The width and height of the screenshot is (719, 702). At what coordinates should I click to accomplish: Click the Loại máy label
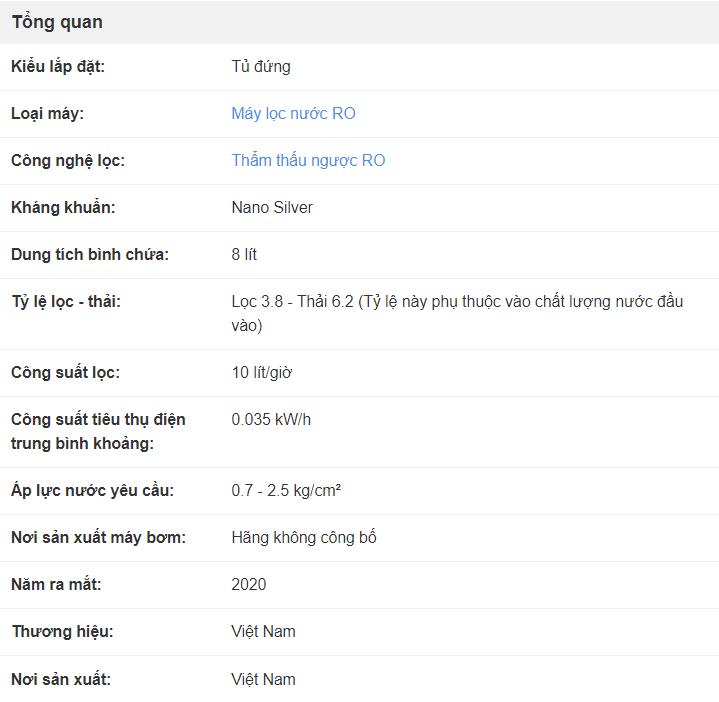click(x=48, y=114)
